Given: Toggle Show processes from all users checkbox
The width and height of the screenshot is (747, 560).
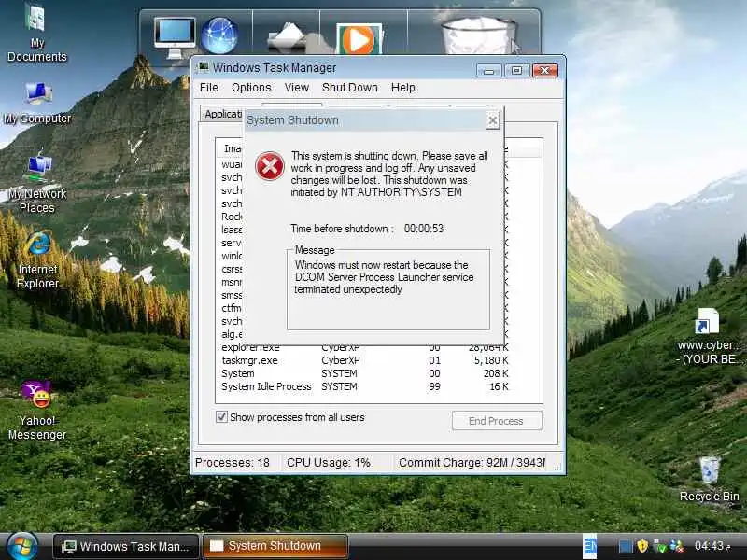Looking at the screenshot, I should 221,416.
